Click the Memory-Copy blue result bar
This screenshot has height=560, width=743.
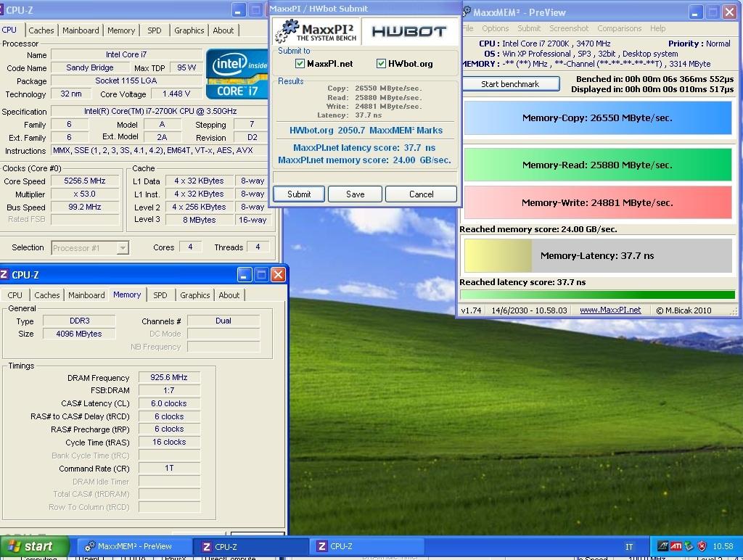tap(598, 118)
